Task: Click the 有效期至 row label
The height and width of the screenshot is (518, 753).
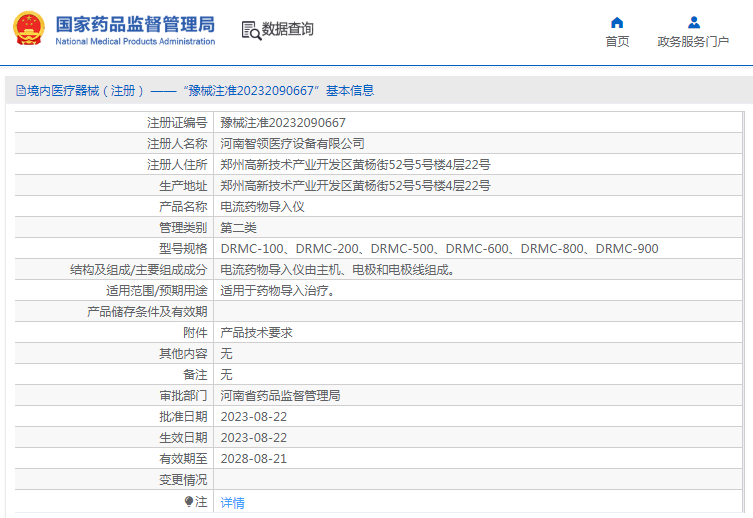Action: 183,459
